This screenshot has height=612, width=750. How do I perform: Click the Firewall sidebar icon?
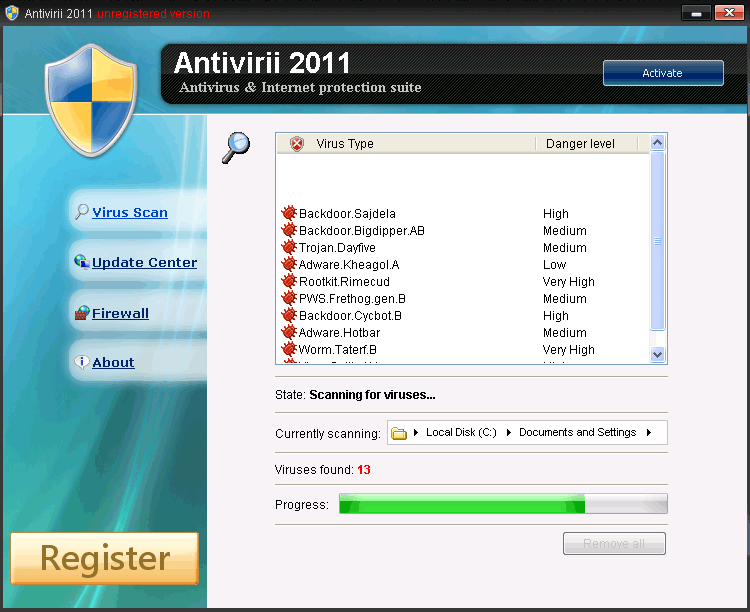coord(82,313)
